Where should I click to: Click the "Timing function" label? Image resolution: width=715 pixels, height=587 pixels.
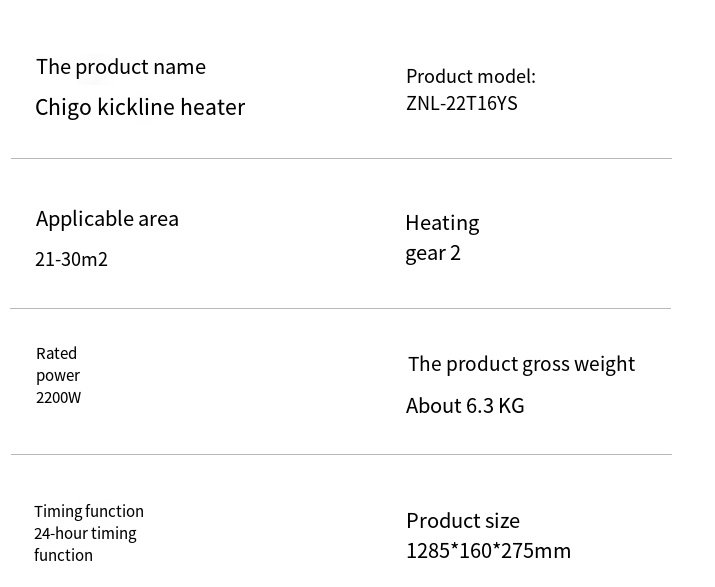point(89,512)
